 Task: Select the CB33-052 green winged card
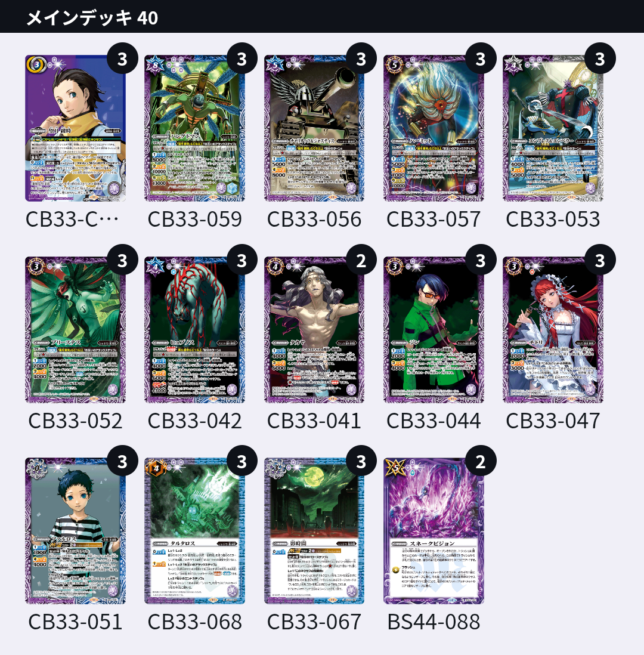point(75,330)
